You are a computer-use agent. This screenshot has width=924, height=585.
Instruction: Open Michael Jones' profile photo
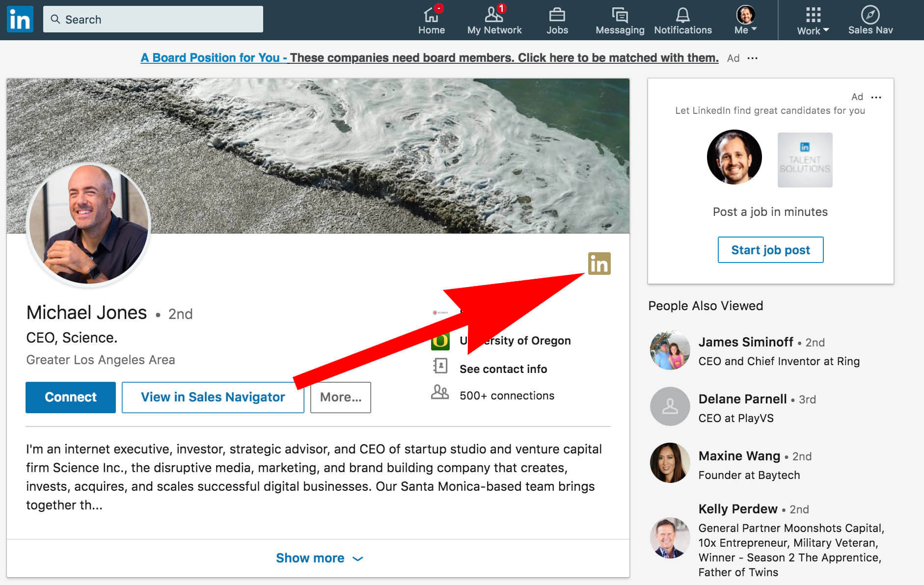pyautogui.click(x=88, y=224)
